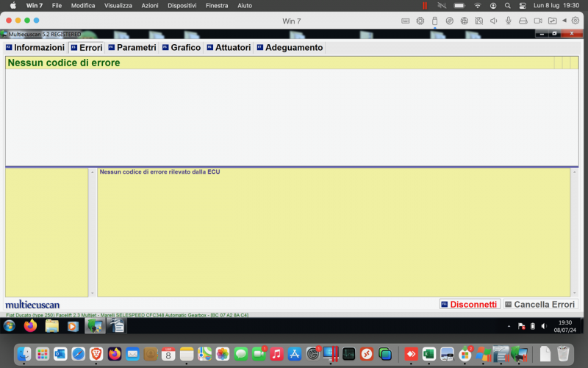This screenshot has width=588, height=368.
Task: Expand hidden Windows tray icons arrow
Action: [509, 326]
